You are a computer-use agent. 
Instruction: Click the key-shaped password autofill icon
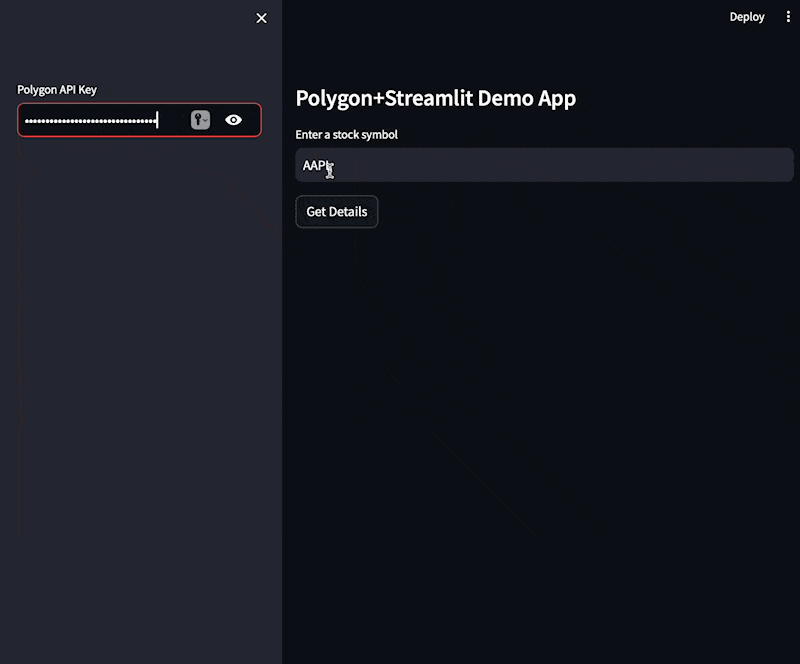point(196,119)
